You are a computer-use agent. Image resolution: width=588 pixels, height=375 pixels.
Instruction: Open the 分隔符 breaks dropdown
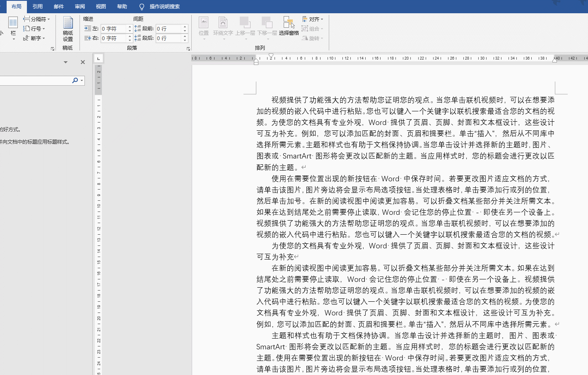36,19
